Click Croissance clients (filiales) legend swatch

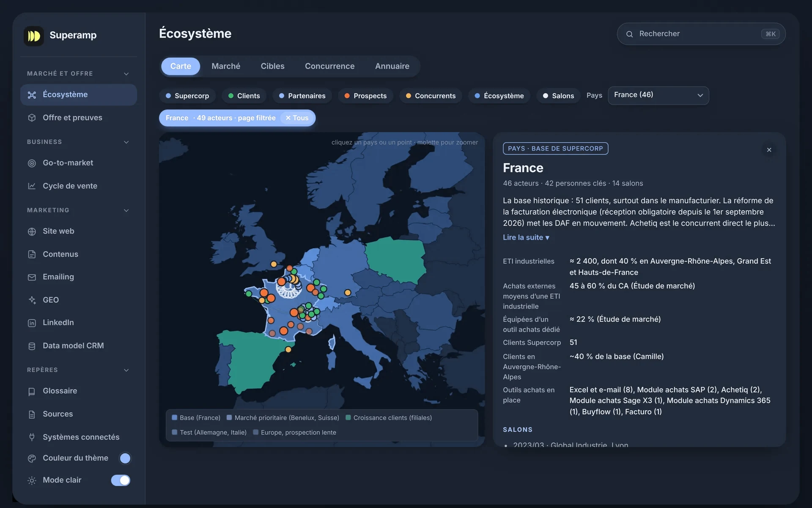click(x=348, y=417)
